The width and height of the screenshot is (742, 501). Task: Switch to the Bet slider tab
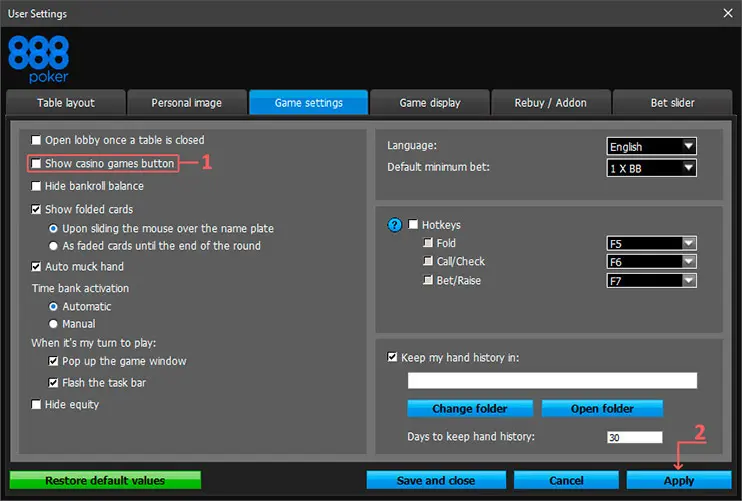[x=672, y=103]
